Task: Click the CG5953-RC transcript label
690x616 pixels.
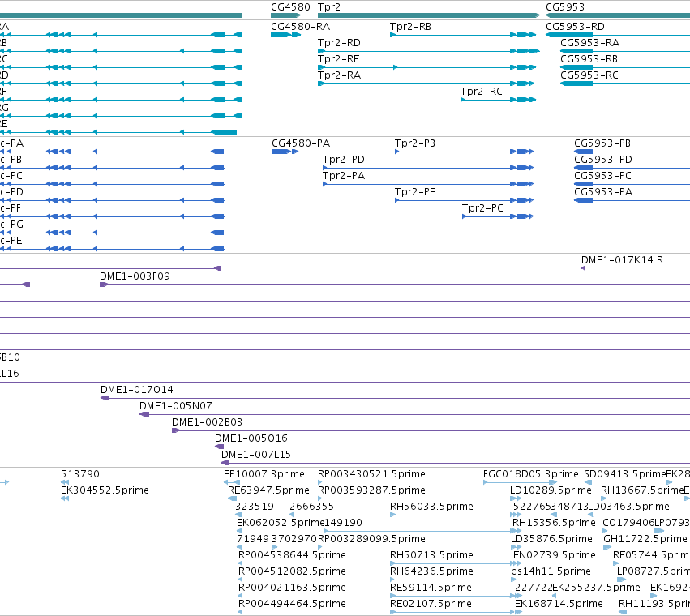Action: click(x=589, y=75)
